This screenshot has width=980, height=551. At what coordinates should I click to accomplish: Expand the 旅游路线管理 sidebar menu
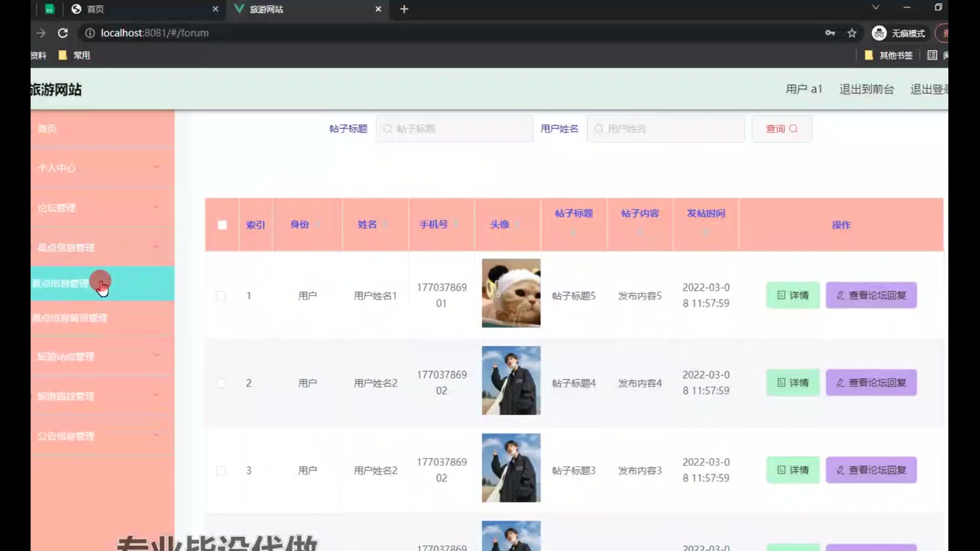pos(102,396)
